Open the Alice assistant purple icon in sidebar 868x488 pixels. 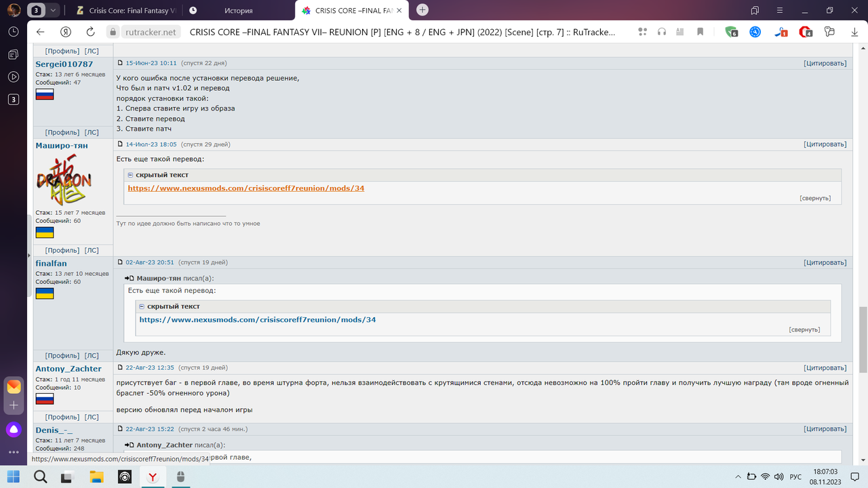(x=13, y=429)
